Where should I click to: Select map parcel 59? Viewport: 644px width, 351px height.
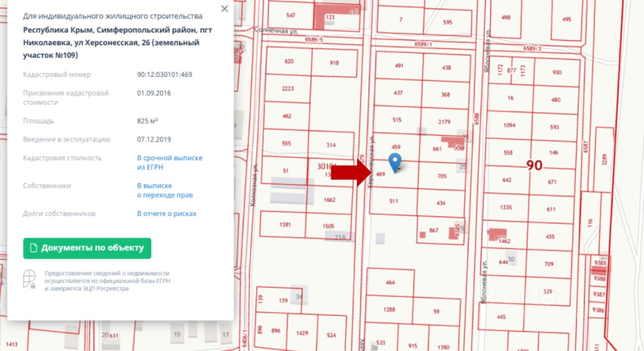[436, 311]
